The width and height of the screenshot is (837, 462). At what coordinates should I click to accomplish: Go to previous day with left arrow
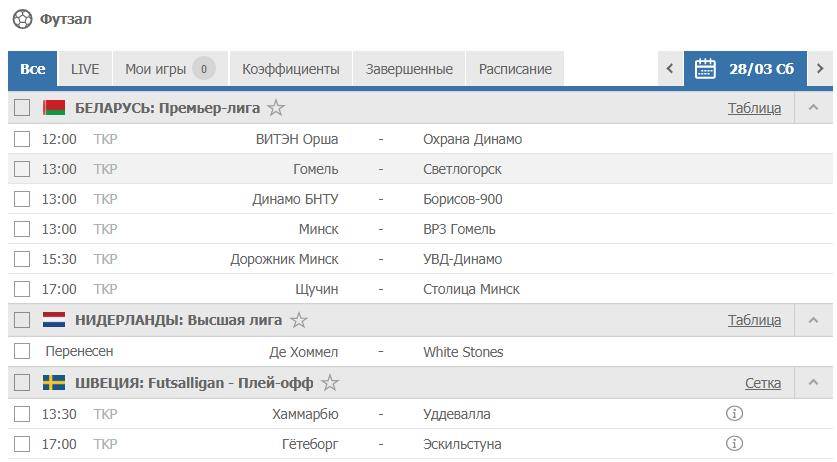[670, 69]
